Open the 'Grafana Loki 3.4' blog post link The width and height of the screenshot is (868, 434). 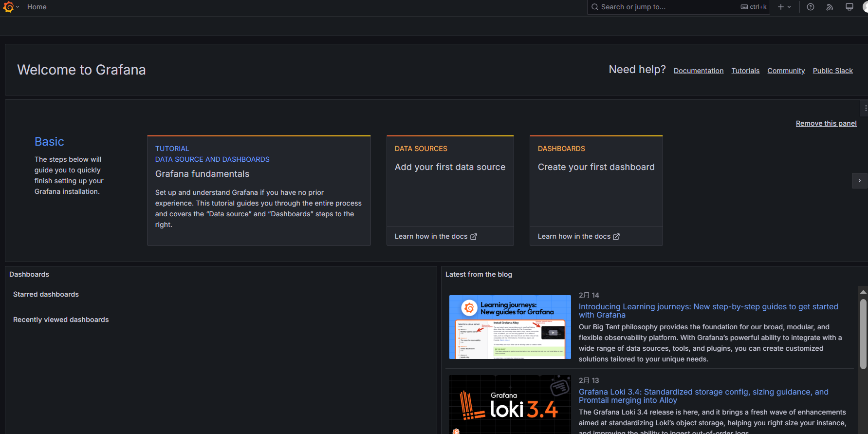pos(703,396)
